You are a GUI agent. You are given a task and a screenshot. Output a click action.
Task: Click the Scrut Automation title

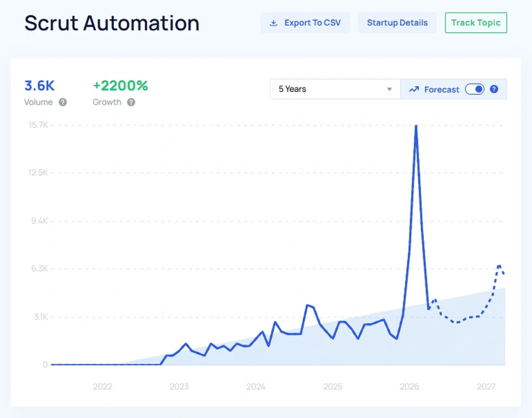click(x=111, y=23)
